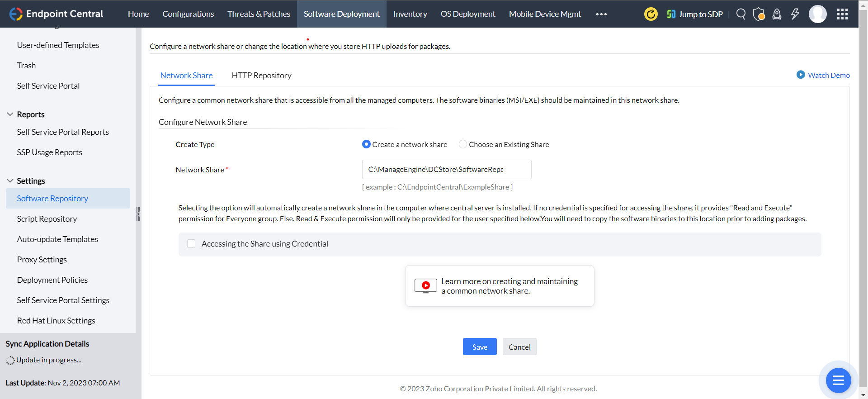Open the search magnifier icon
Screen dimensions: 868x399
[x=741, y=14]
